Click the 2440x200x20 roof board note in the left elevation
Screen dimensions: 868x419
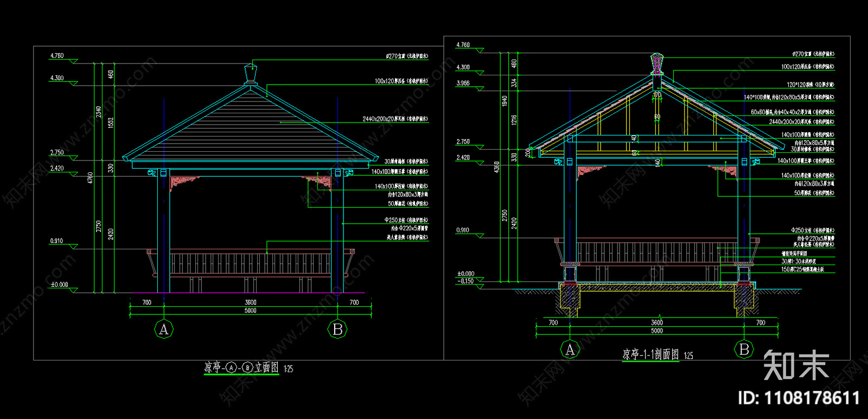(x=395, y=119)
